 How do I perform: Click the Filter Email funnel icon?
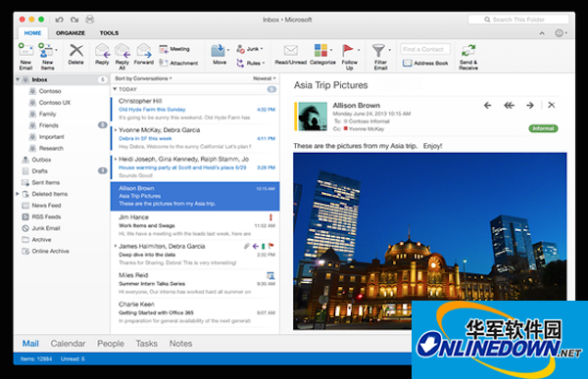378,51
